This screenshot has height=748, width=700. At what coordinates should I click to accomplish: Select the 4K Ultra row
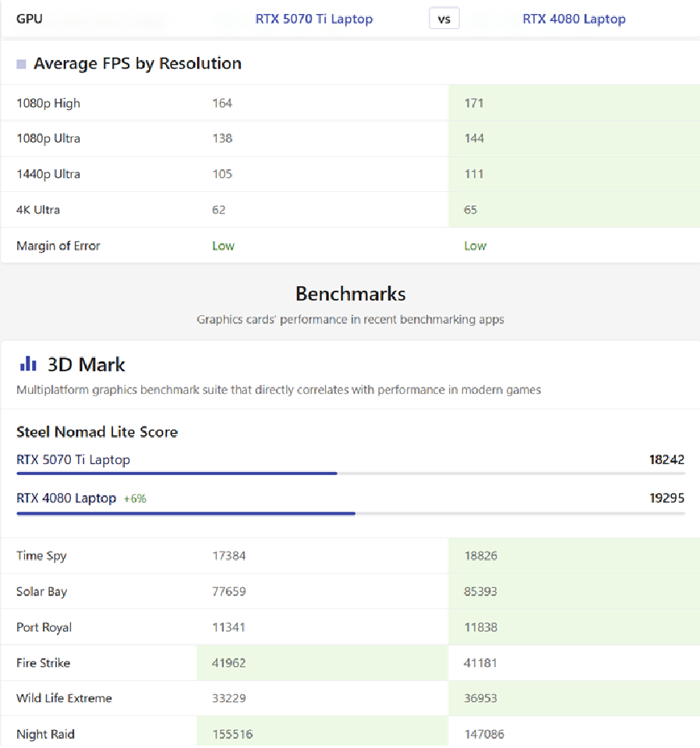click(351, 210)
